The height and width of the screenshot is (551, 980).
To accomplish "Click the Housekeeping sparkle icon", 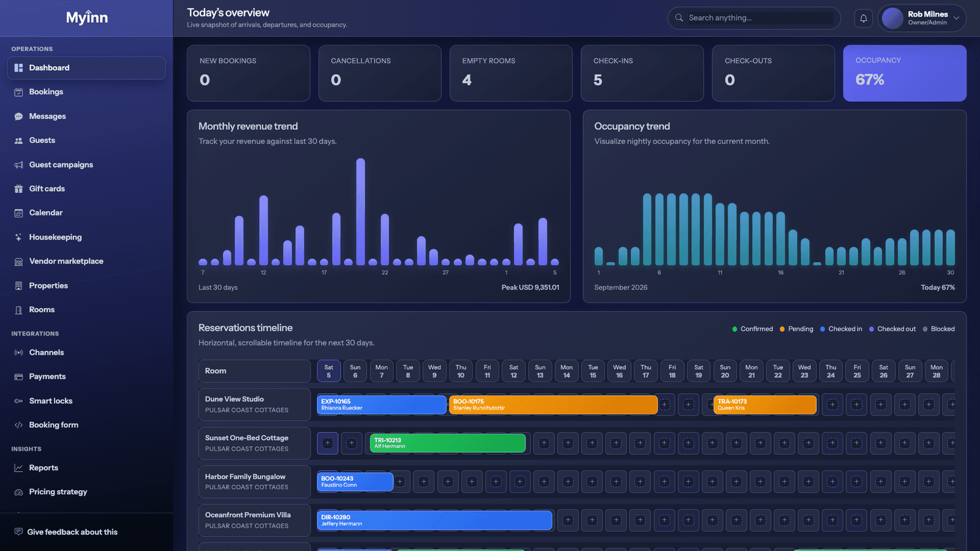I will [18, 237].
